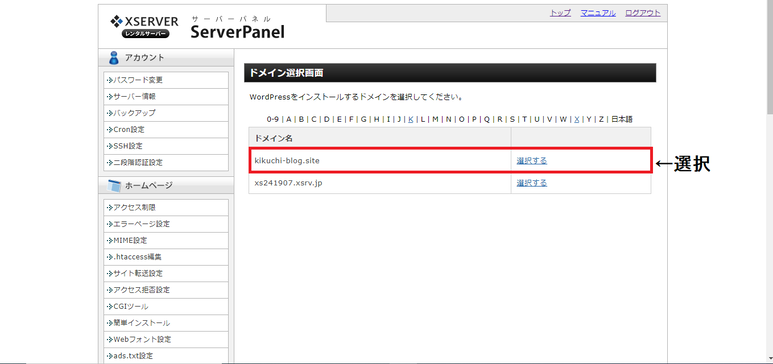Click the XSERVER logo
Image resolution: width=773 pixels, height=364 pixels.
144,27
